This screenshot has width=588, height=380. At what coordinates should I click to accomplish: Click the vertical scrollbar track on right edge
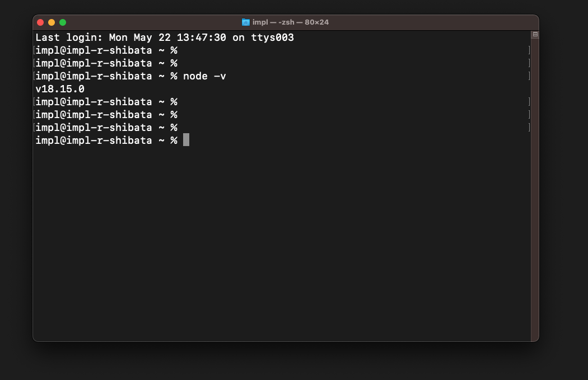(535, 187)
